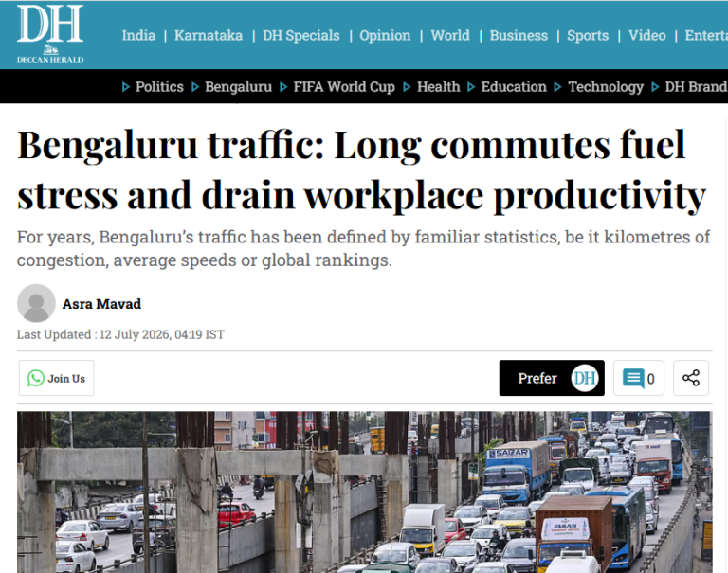728x573 pixels.
Task: Open the Video menu item
Action: click(x=646, y=35)
